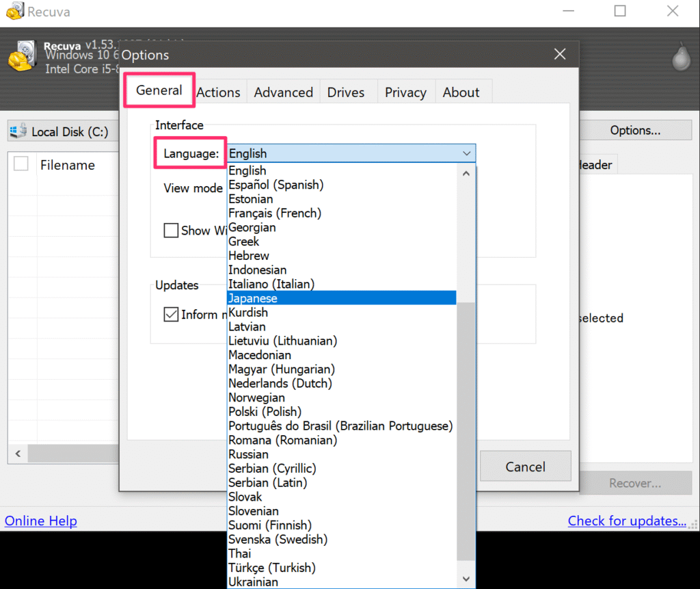Click the language list scroll down arrow
Viewport: 700px width, 589px height.
coord(466,579)
